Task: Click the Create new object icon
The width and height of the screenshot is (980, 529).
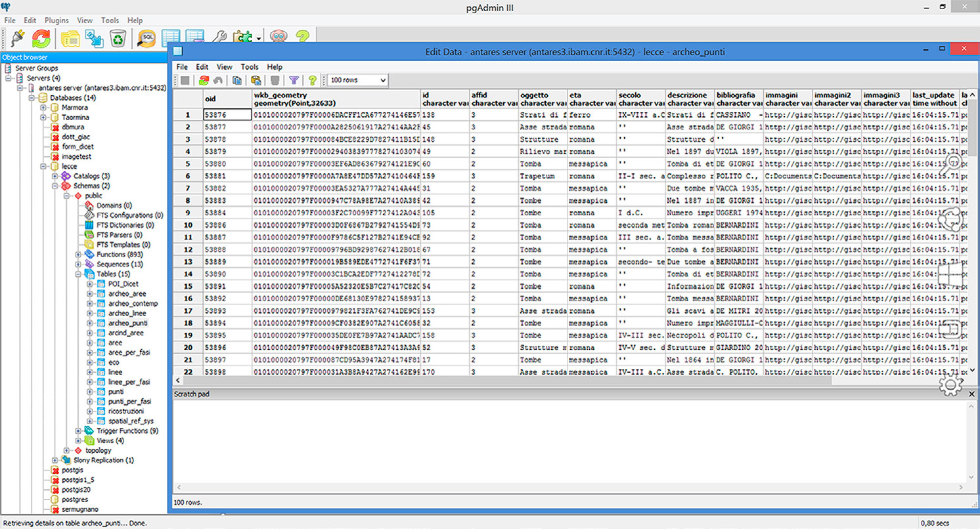Action: (94, 39)
